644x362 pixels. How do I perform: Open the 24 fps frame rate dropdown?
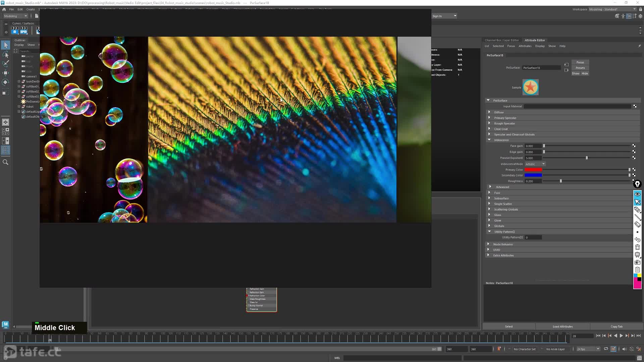tap(588, 349)
